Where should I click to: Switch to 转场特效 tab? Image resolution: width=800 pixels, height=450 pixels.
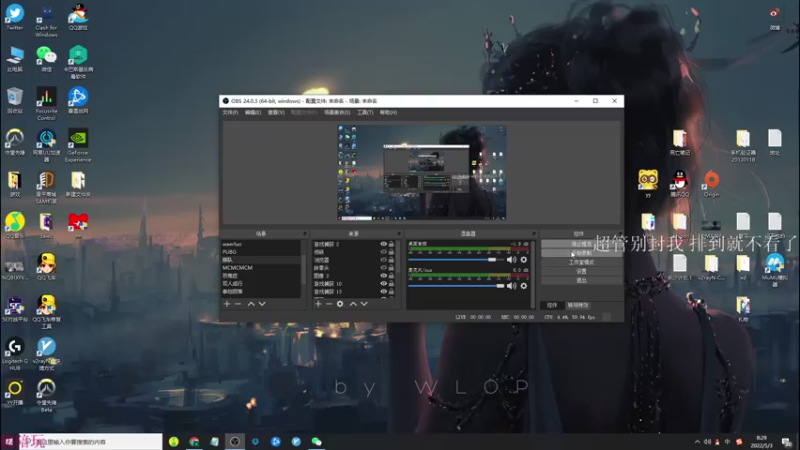click(578, 305)
